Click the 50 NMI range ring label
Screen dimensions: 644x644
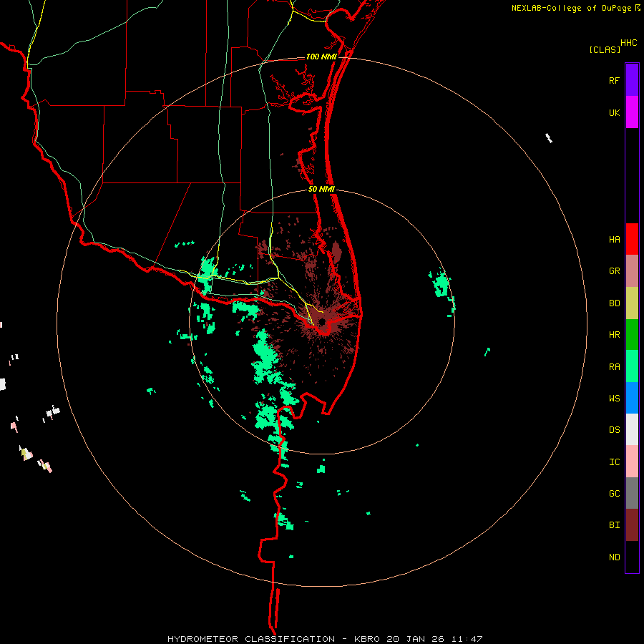point(321,189)
